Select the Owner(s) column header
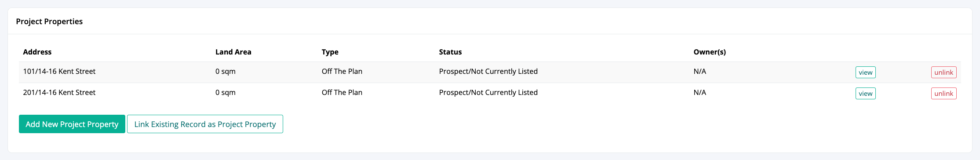Image resolution: width=980 pixels, height=160 pixels. [x=710, y=52]
